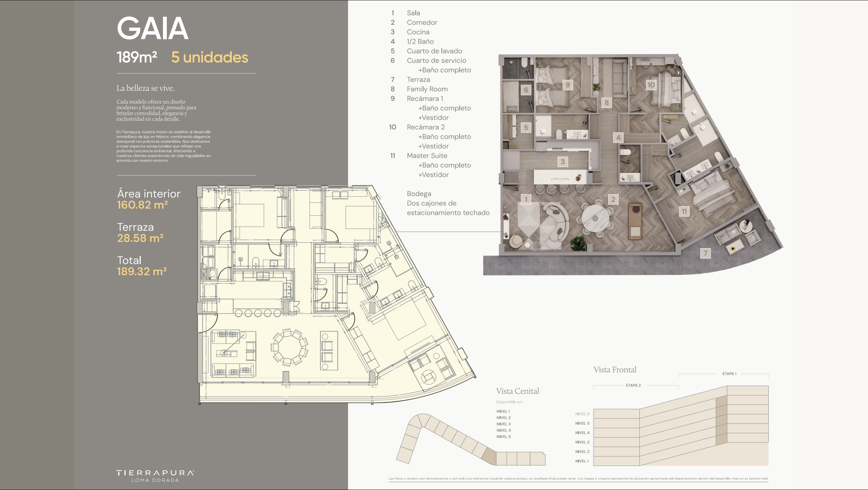Click the number 2 Comedor marker on render
Viewport: 868px width, 490px height.
(613, 199)
